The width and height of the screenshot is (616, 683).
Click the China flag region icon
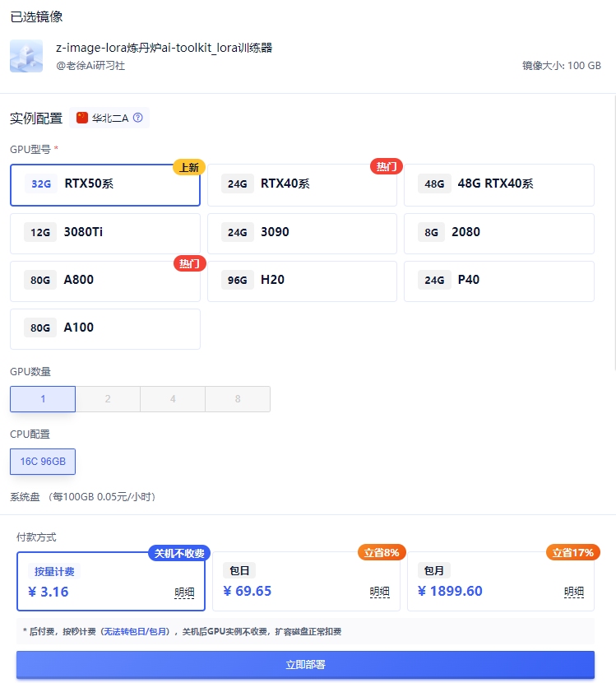point(82,118)
